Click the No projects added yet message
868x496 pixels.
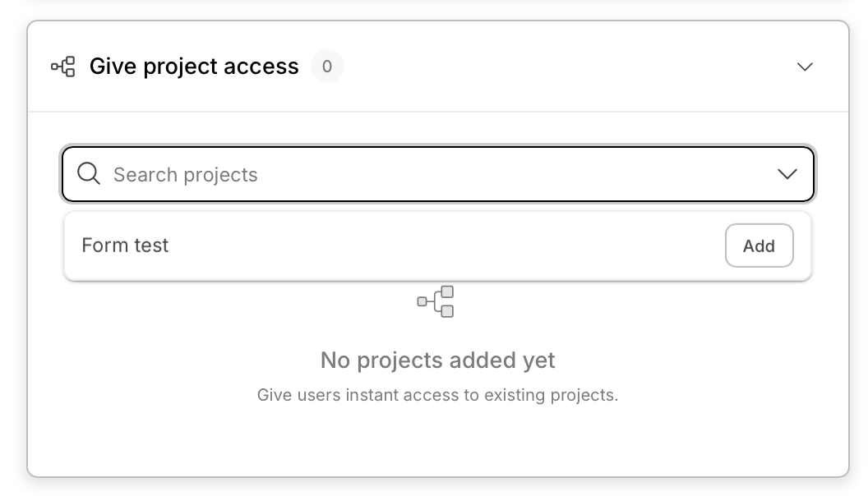point(437,360)
